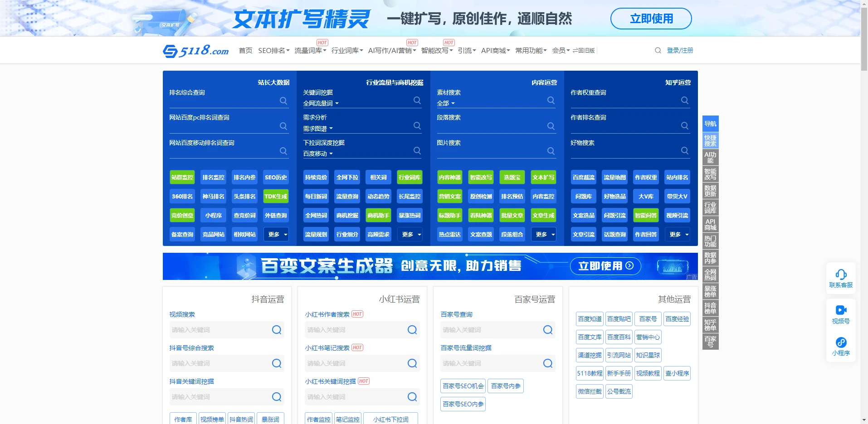Click search icon for 段落搜索
This screenshot has width=868, height=424.
[551, 126]
